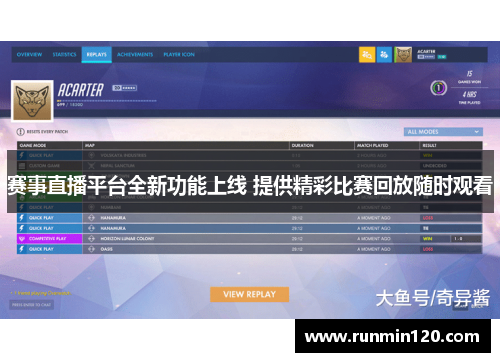Click the small avatar in top bar
This screenshot has width=500, height=362.
403,55
